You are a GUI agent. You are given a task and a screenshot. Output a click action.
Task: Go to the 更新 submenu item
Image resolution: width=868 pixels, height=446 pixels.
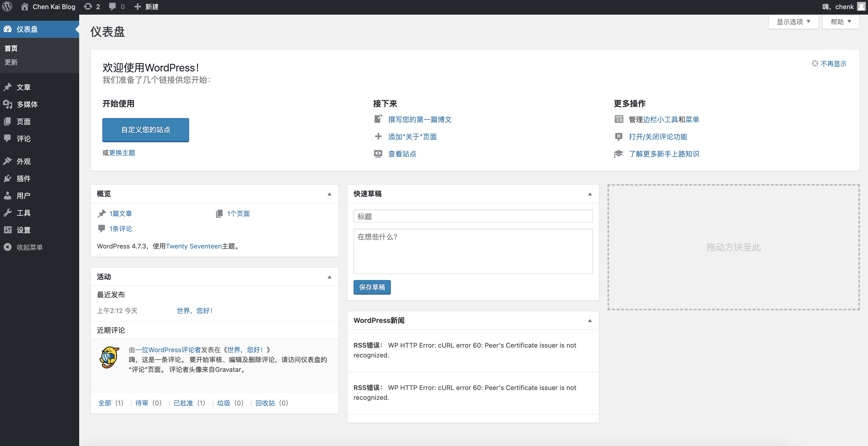click(11, 62)
